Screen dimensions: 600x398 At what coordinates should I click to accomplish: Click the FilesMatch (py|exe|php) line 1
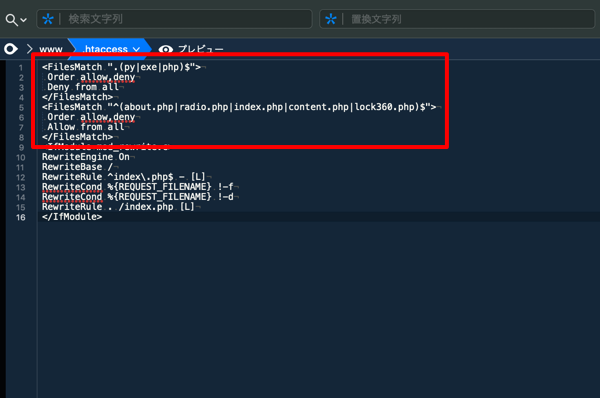[121, 67]
